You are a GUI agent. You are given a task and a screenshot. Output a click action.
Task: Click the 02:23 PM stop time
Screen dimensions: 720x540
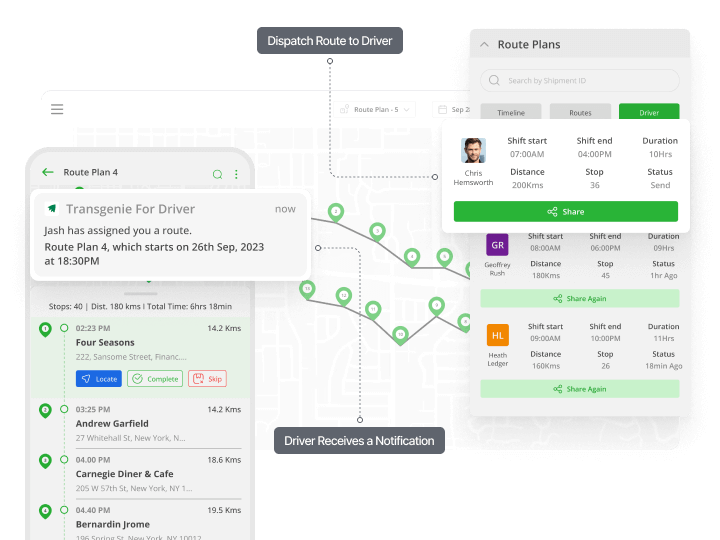[93, 328]
